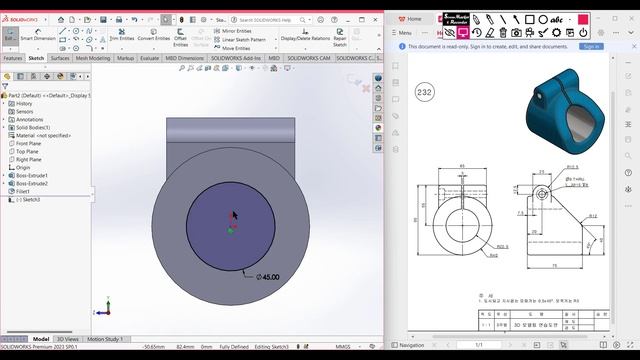The height and width of the screenshot is (360, 640).
Task: Click the Print icon in SOLIDWORKS
Action: pyautogui.click(x=119, y=20)
